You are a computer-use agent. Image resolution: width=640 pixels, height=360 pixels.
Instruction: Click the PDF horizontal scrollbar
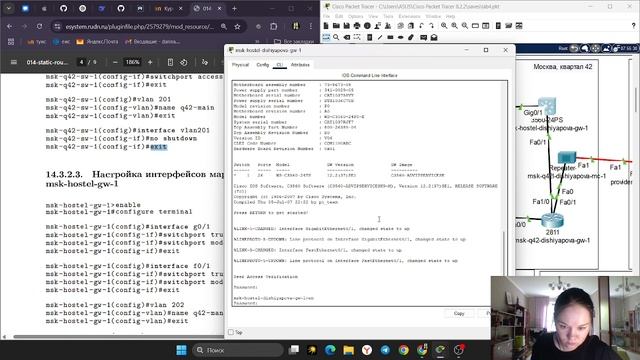[118, 337]
